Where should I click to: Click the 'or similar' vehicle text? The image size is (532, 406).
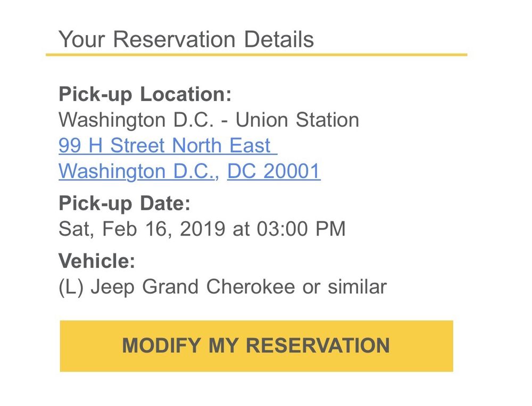(344, 287)
